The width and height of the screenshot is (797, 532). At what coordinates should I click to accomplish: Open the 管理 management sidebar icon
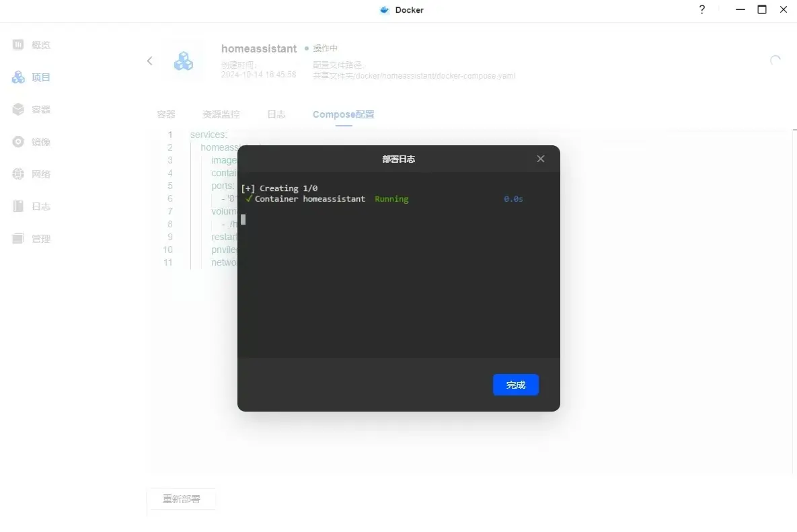(x=19, y=239)
